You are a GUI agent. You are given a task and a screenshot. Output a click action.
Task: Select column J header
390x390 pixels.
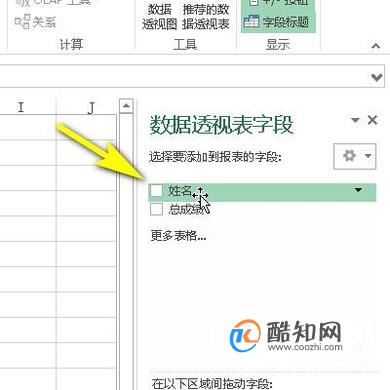[x=91, y=107]
